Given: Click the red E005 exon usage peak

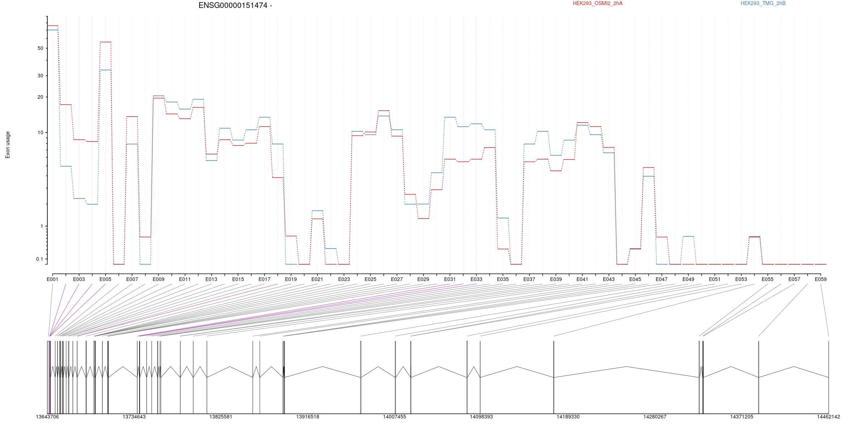Looking at the screenshot, I should point(105,42).
